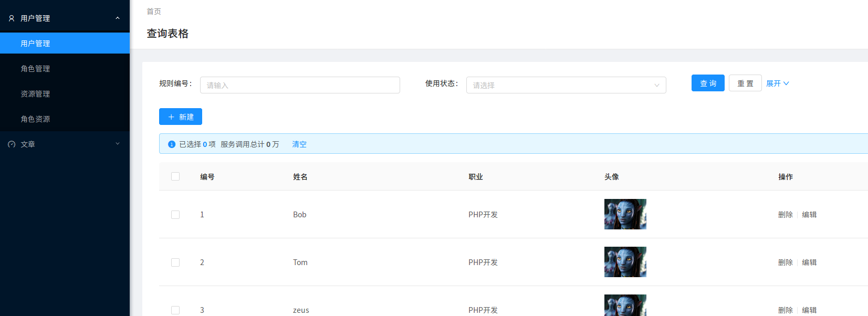Image resolution: width=868 pixels, height=316 pixels.
Task: Click zeus's avatar thumbnail
Action: click(x=625, y=305)
